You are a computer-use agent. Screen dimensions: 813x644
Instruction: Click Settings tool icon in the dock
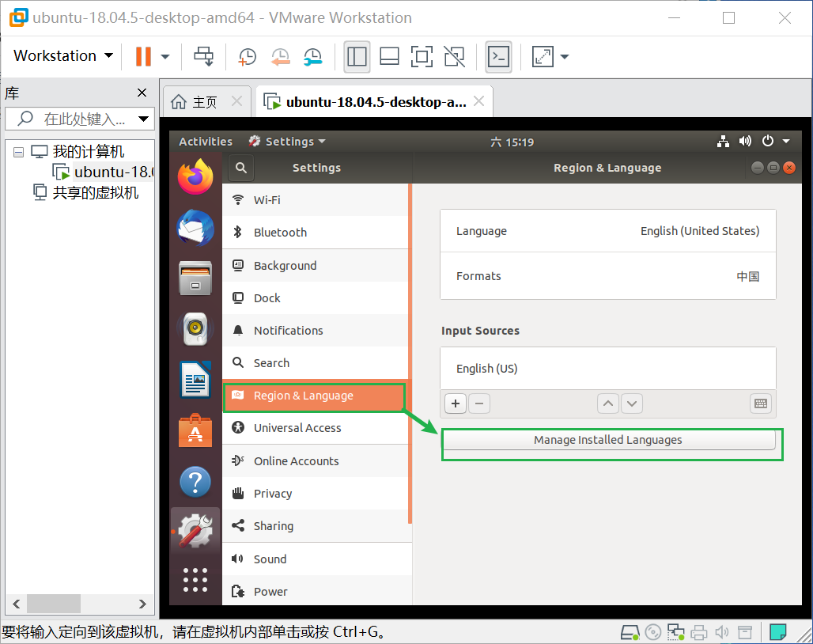click(x=195, y=530)
